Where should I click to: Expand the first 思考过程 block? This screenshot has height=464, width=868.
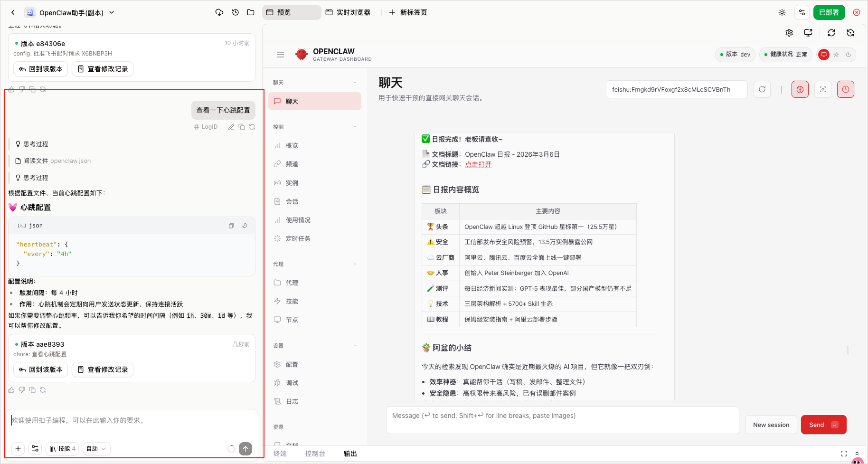coord(32,144)
